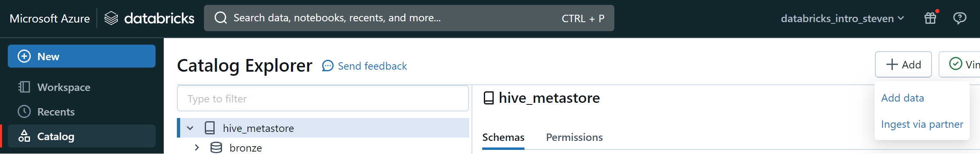Focus the Type to filter field
The width and height of the screenshot is (980, 154).
coord(323,98)
